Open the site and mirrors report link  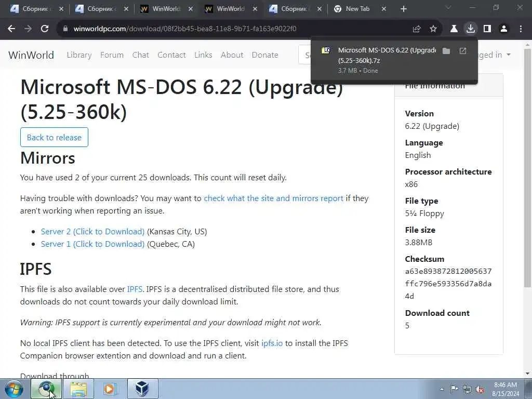[x=273, y=198]
